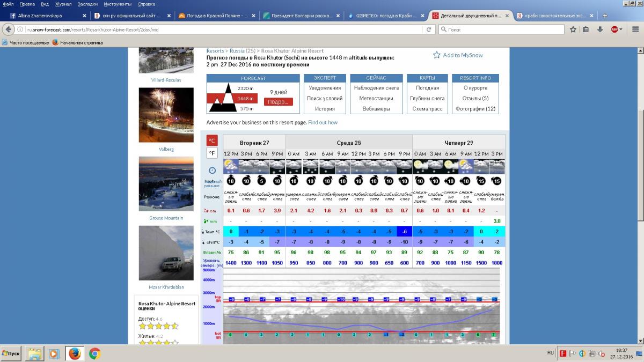This screenshot has height=362, width=644.
Task: Select the 2320 m elevation forecast
Action: tap(245, 88)
